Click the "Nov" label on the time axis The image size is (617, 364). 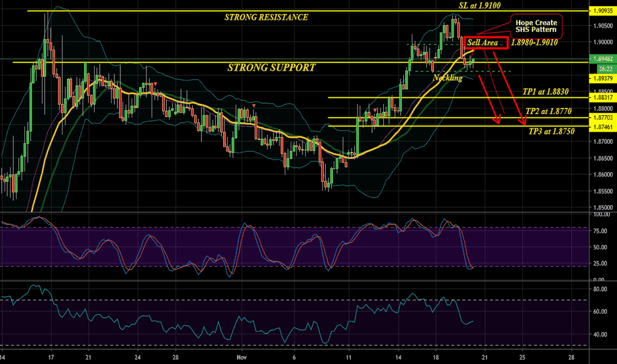241,356
